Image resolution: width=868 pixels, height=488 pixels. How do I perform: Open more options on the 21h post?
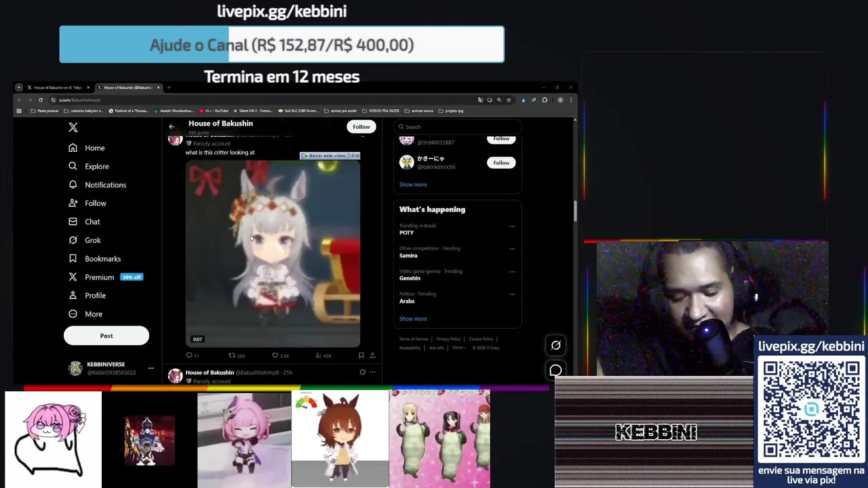pos(372,372)
